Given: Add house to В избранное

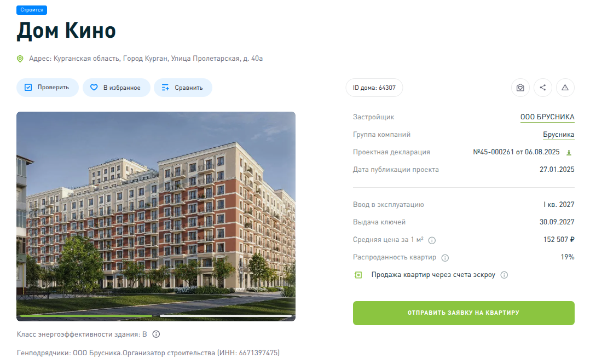Looking at the screenshot, I should [117, 88].
